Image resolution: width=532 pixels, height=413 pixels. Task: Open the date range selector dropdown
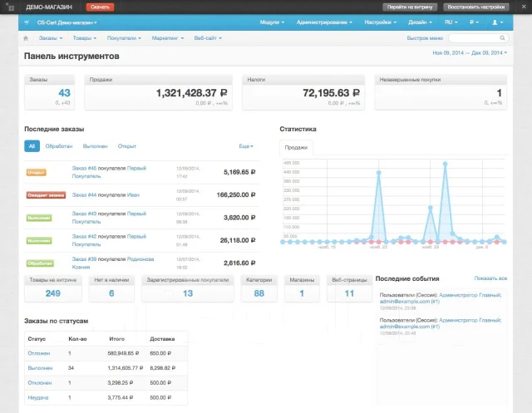point(470,53)
